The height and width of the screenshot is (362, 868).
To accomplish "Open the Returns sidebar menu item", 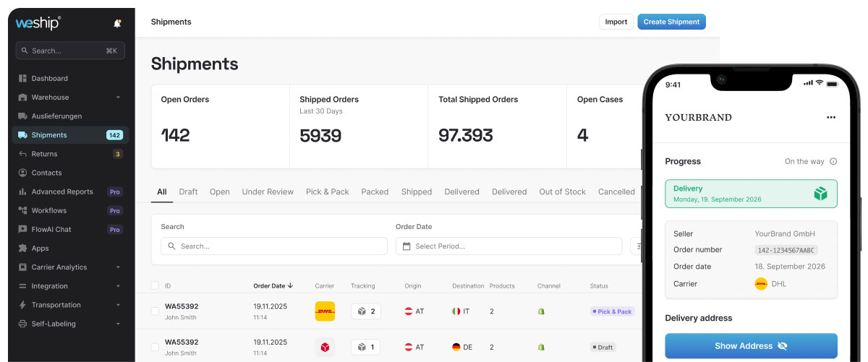I will pos(45,154).
